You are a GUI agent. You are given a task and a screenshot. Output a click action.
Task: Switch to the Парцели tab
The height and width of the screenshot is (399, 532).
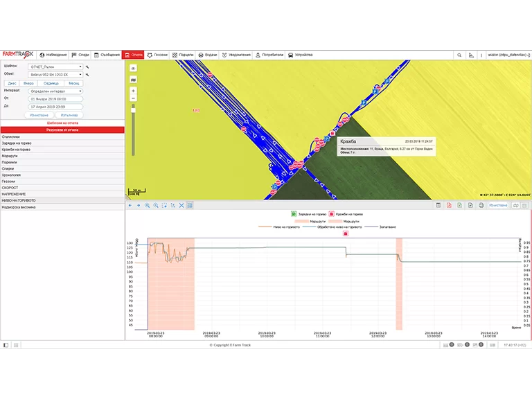(x=183, y=55)
